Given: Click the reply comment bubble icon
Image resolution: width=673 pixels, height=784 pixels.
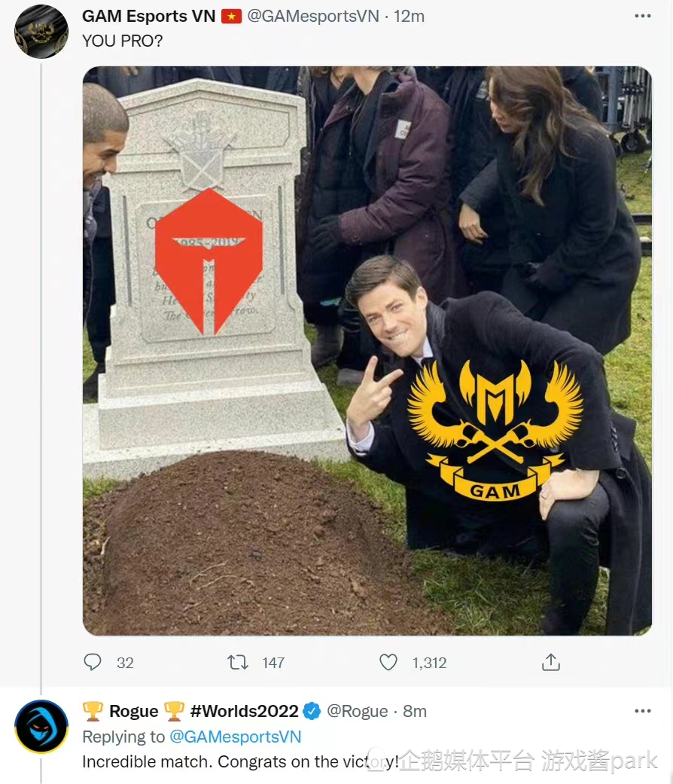Looking at the screenshot, I should click(93, 662).
